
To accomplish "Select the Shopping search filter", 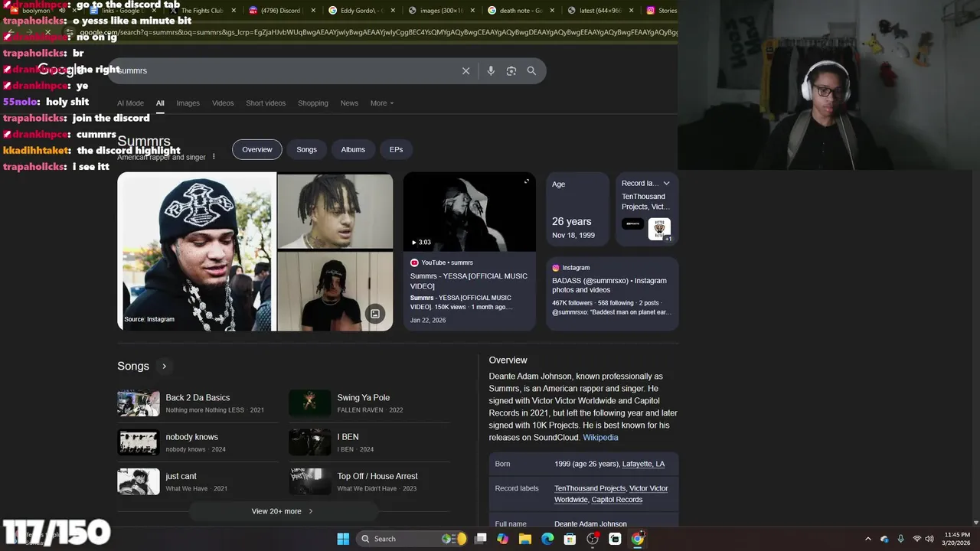I will tap(312, 103).
